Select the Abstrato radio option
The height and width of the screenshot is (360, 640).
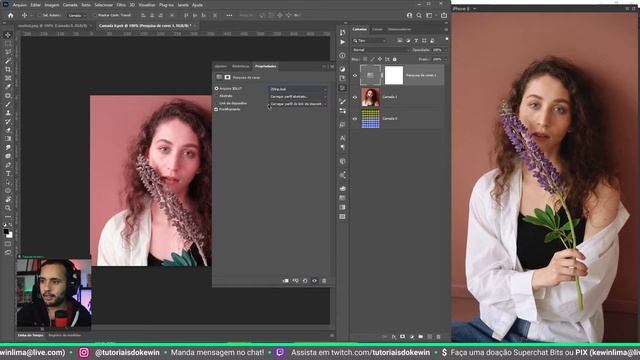pos(216,96)
